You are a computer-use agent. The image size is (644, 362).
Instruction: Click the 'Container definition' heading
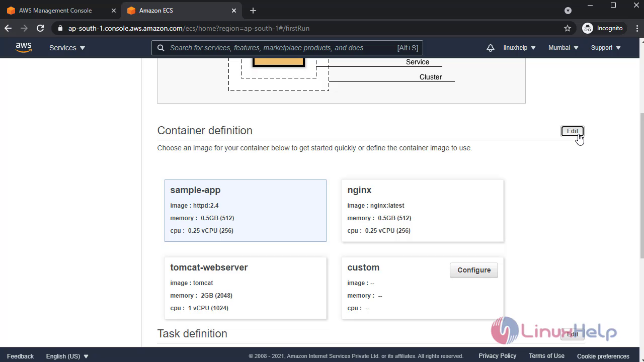pos(205,131)
